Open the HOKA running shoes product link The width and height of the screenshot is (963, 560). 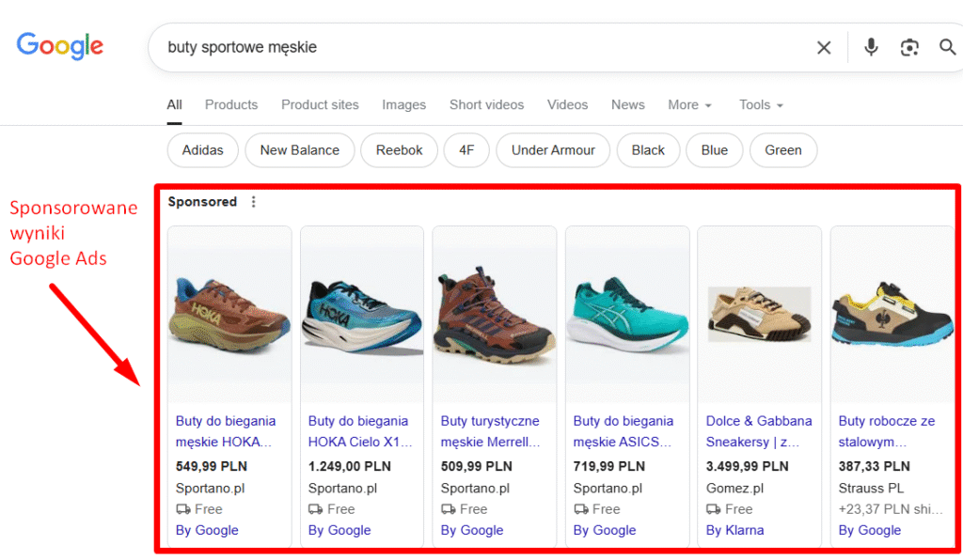226,431
